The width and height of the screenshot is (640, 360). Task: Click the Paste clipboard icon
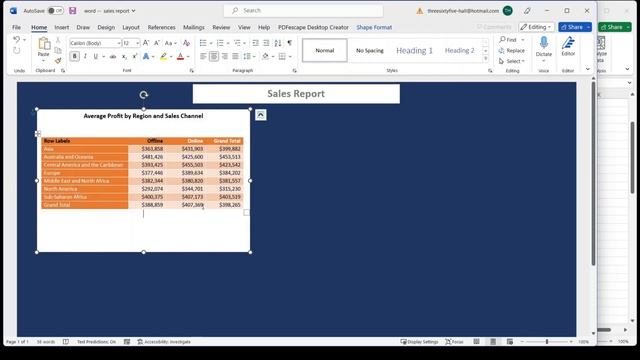point(44,43)
